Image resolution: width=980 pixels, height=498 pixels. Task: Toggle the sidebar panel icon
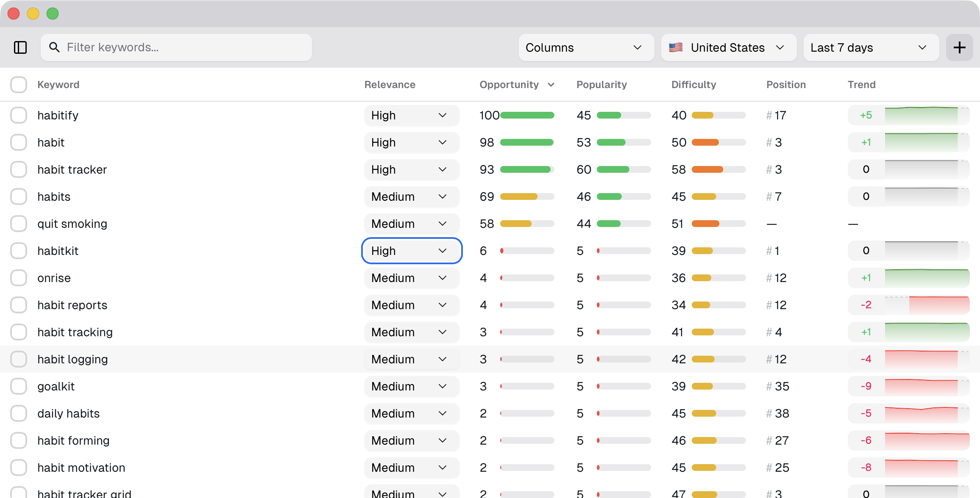(x=20, y=47)
